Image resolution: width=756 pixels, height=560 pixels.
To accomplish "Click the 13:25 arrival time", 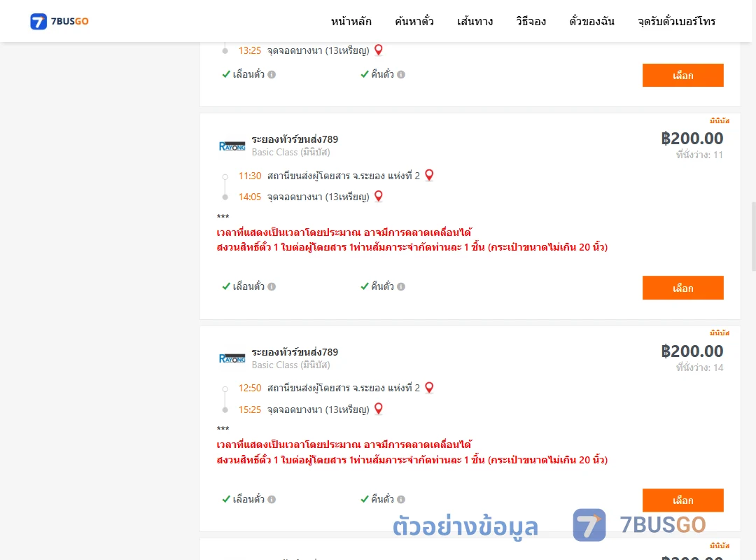I will (250, 50).
